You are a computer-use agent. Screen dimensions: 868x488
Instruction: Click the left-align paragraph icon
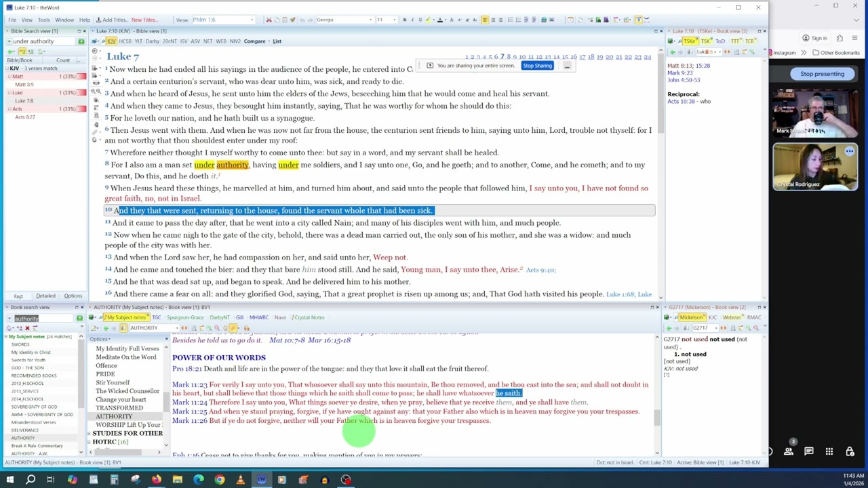pyautogui.click(x=485, y=20)
